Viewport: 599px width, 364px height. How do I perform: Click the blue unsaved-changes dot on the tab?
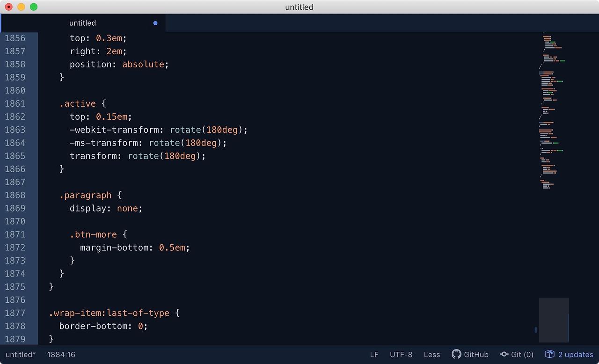point(155,22)
